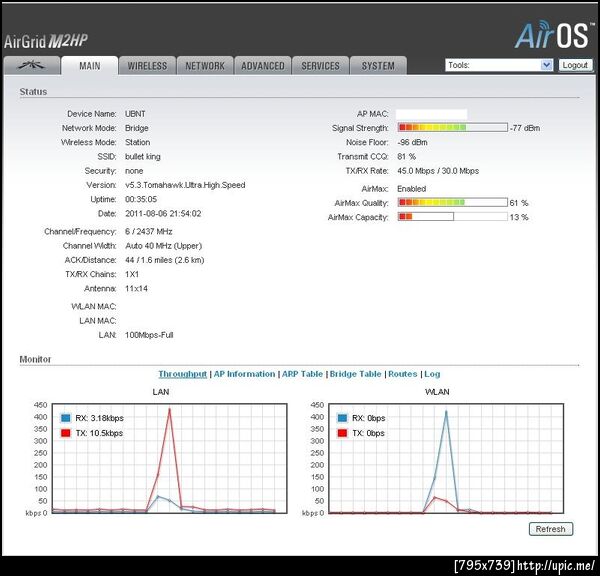Select AirMax status 'Enabled'
Viewport: 600px width, 576px height.
pyautogui.click(x=411, y=189)
